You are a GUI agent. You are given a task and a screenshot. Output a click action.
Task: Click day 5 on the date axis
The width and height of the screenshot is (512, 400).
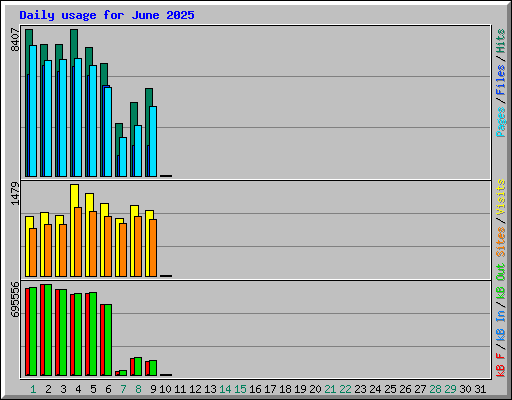point(93,389)
